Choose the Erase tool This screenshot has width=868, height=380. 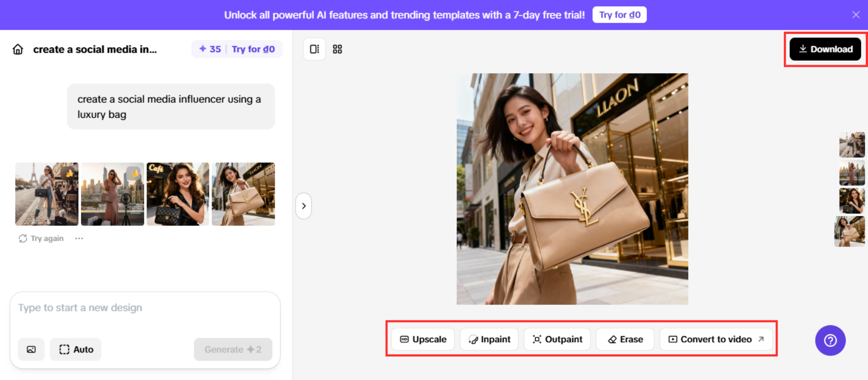[625, 339]
